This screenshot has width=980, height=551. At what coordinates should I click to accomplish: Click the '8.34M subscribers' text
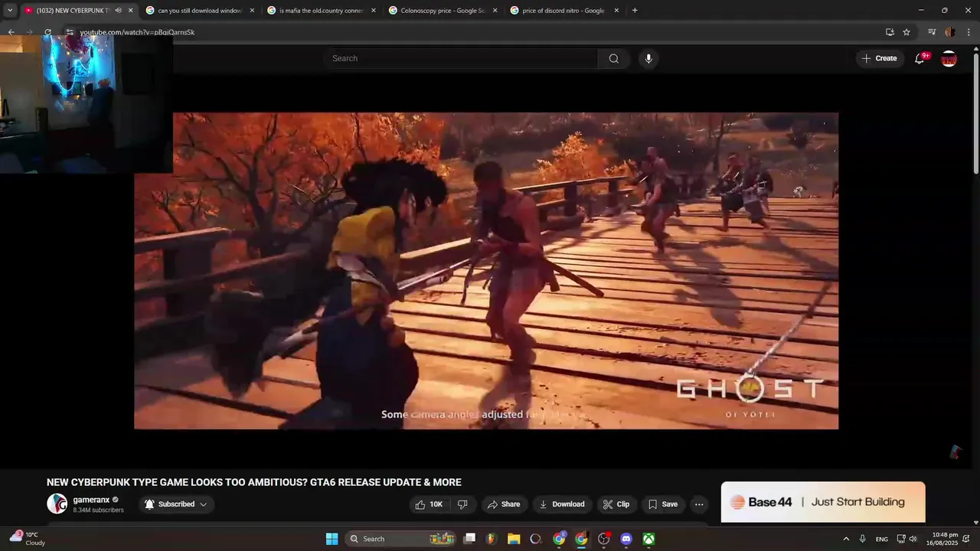(x=98, y=510)
